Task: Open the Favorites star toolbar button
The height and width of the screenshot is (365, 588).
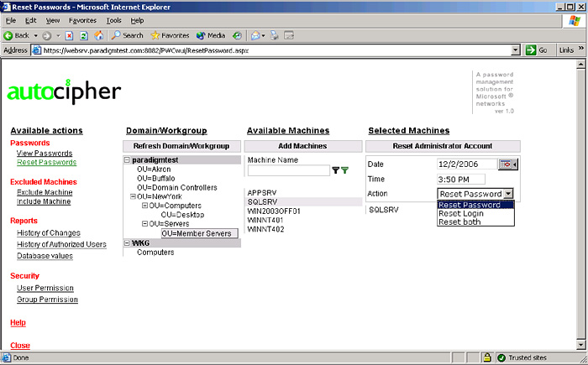Action: [x=170, y=35]
